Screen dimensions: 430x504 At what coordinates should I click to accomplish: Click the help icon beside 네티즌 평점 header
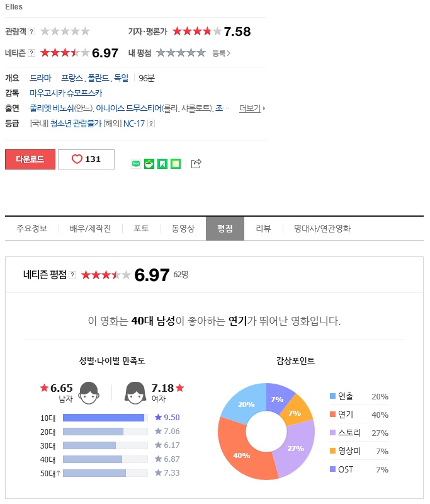pos(72,275)
